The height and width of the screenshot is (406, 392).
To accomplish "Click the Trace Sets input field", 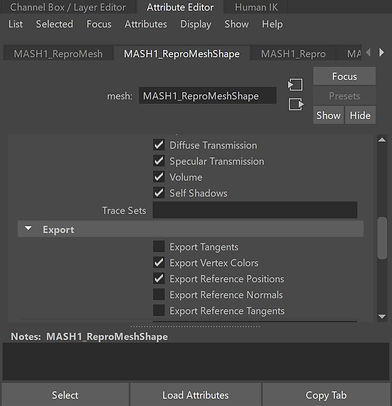I will (255, 210).
